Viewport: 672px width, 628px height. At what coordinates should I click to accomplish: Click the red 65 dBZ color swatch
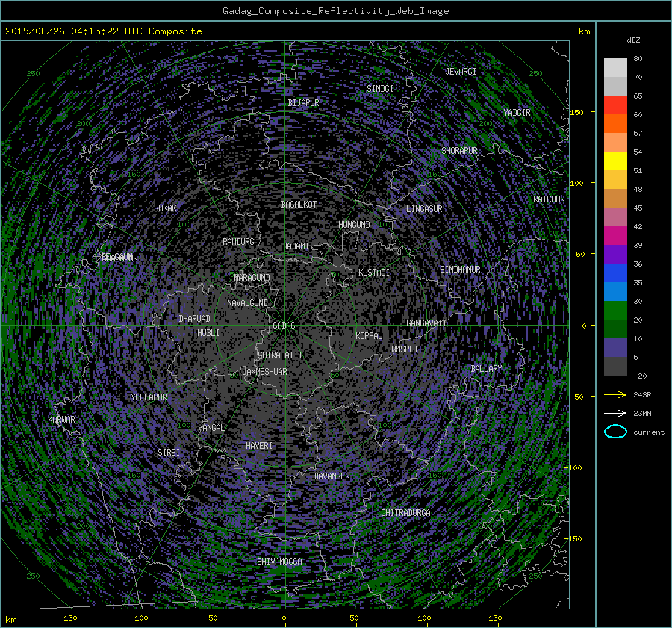click(x=615, y=105)
